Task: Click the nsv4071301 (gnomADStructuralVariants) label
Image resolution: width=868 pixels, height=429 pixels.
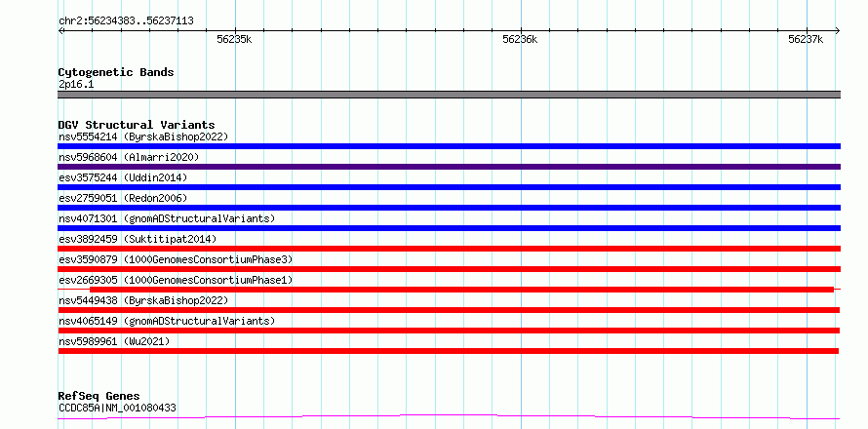Action: [x=167, y=218]
